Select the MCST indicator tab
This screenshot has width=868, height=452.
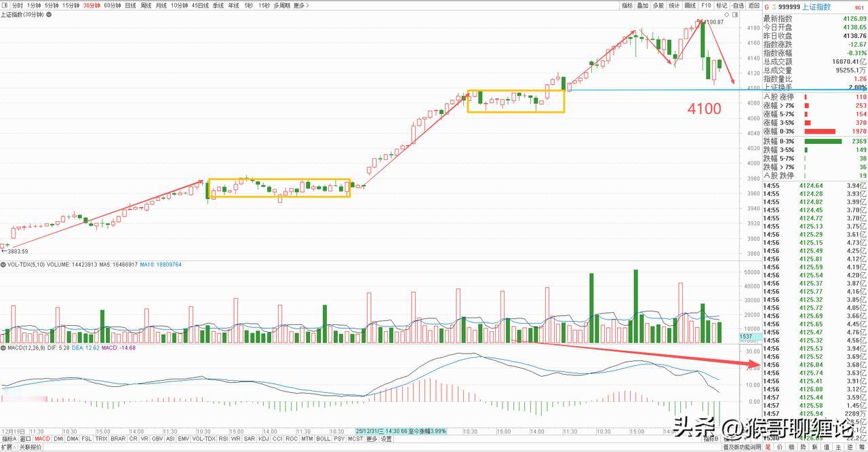tap(355, 438)
